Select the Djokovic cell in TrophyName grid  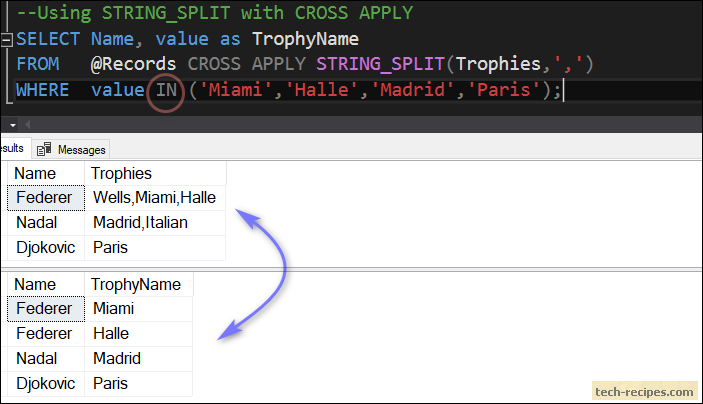pyautogui.click(x=46, y=384)
